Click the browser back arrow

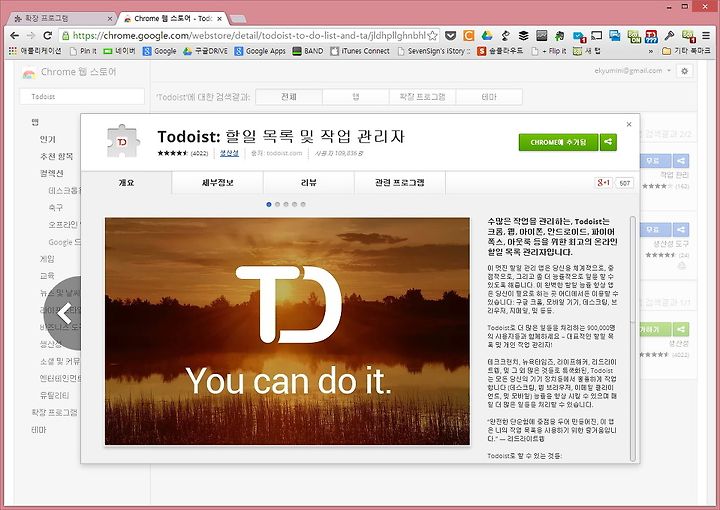[14, 35]
